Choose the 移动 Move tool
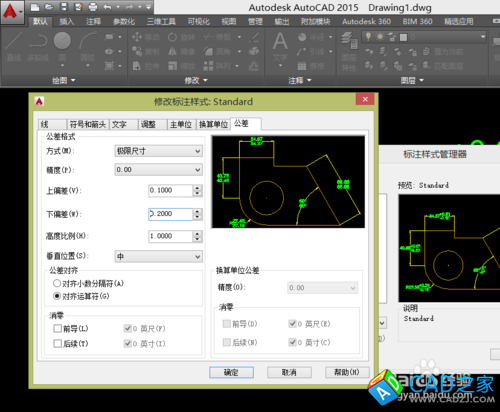 pyautogui.click(x=146, y=37)
